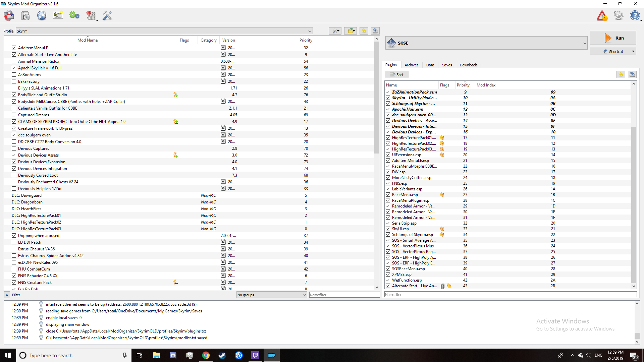Viewport: 644px width, 362px height.
Task: Enable the Animal Mansion Redux mod
Action: click(x=14, y=61)
